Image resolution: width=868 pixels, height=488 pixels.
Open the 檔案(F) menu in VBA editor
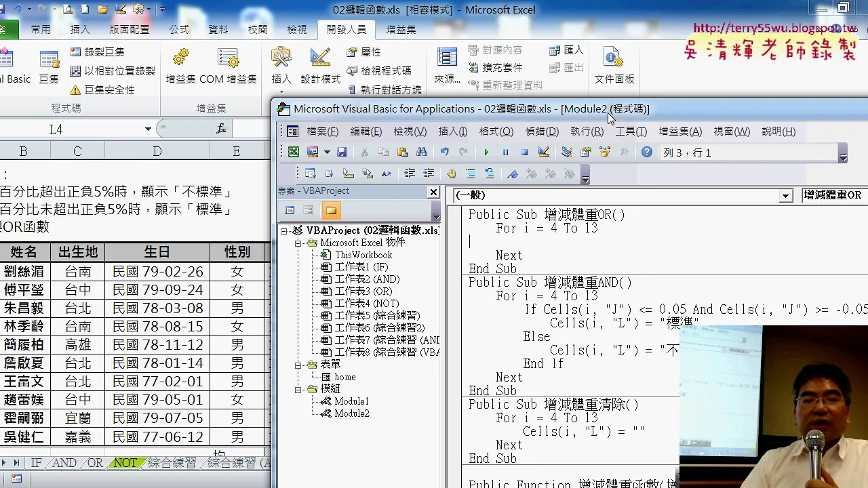[323, 131]
